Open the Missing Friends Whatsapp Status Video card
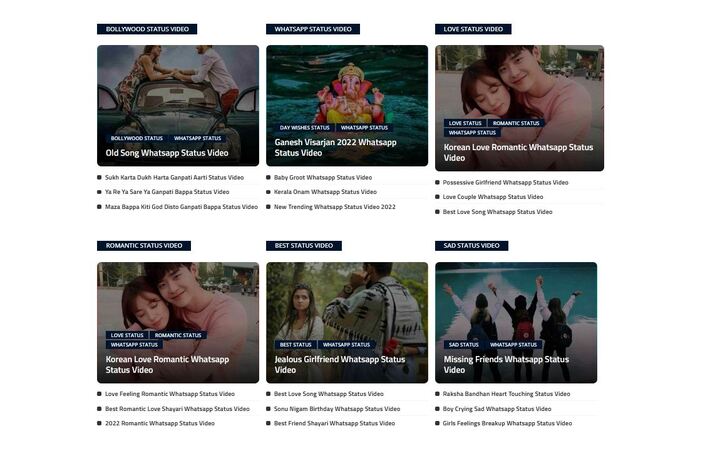The image size is (720, 461). pyautogui.click(x=516, y=322)
